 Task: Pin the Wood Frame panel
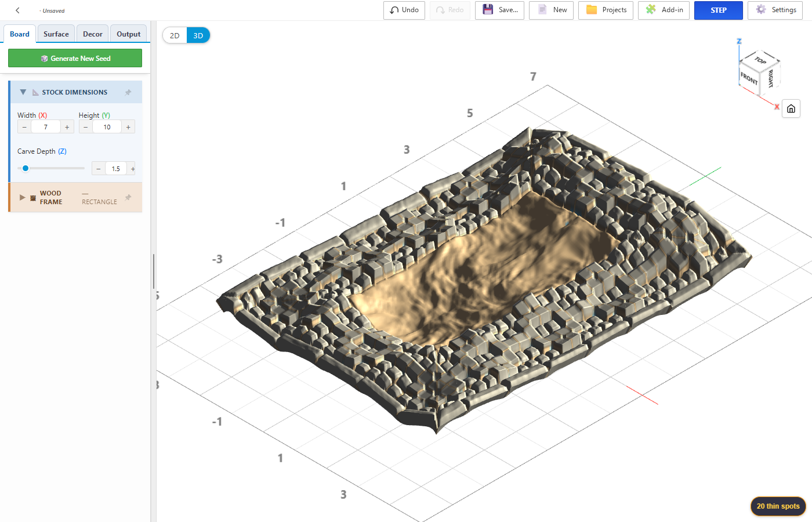coord(128,197)
